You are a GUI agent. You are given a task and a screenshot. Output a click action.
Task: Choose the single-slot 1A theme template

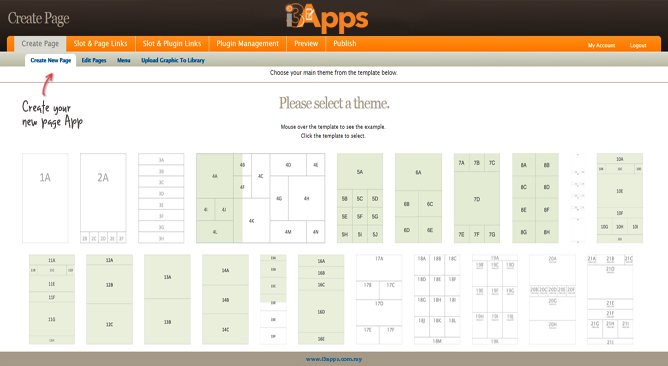45,198
